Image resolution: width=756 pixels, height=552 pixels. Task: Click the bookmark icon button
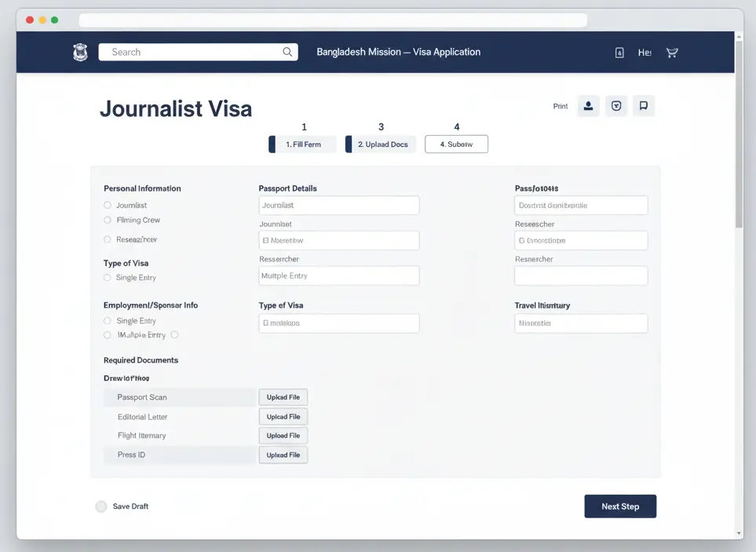click(644, 106)
